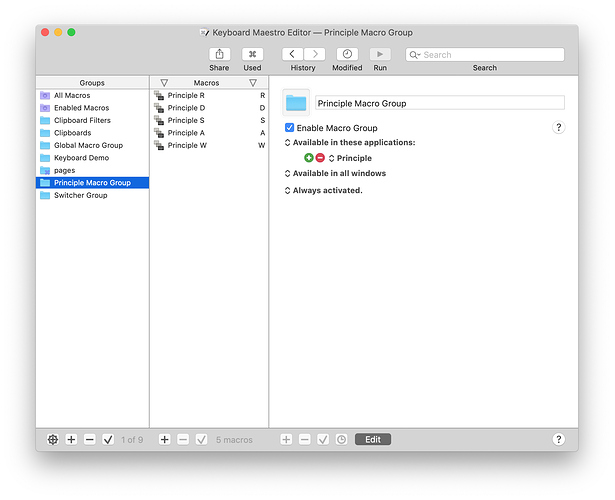Toggle Enable Macro Group checkbox
The height and width of the screenshot is (500, 615).
(289, 128)
